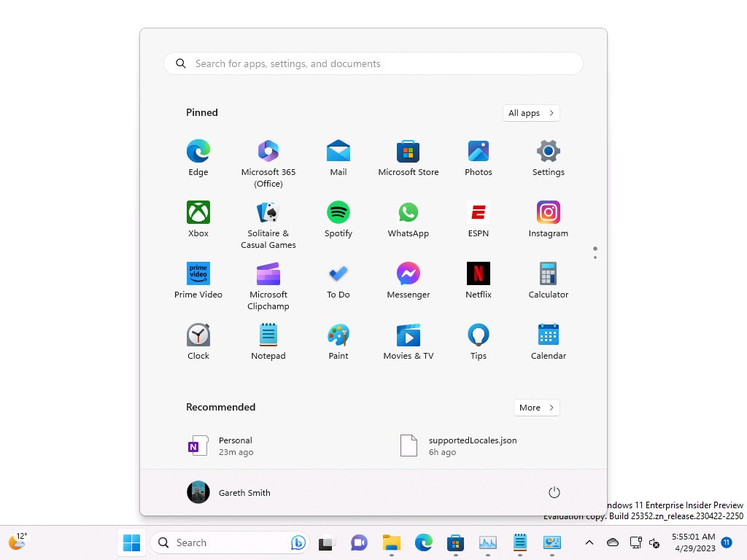Launch the Clock app

coord(198,342)
